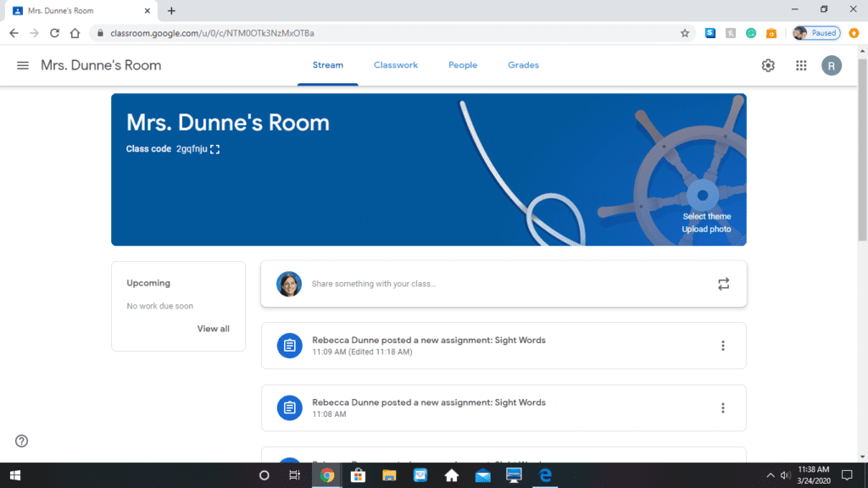The width and height of the screenshot is (868, 488).
Task: Open the volume control in system tray
Action: coord(786,475)
